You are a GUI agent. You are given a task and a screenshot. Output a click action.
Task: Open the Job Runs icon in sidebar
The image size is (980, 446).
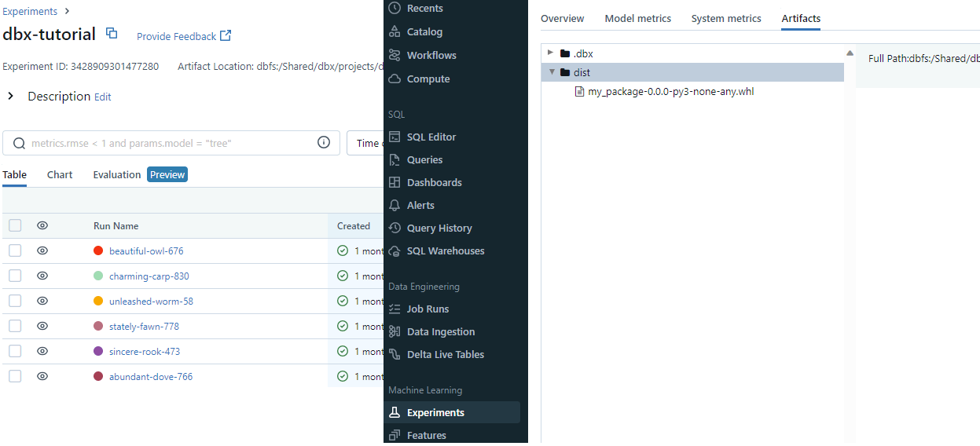click(395, 309)
